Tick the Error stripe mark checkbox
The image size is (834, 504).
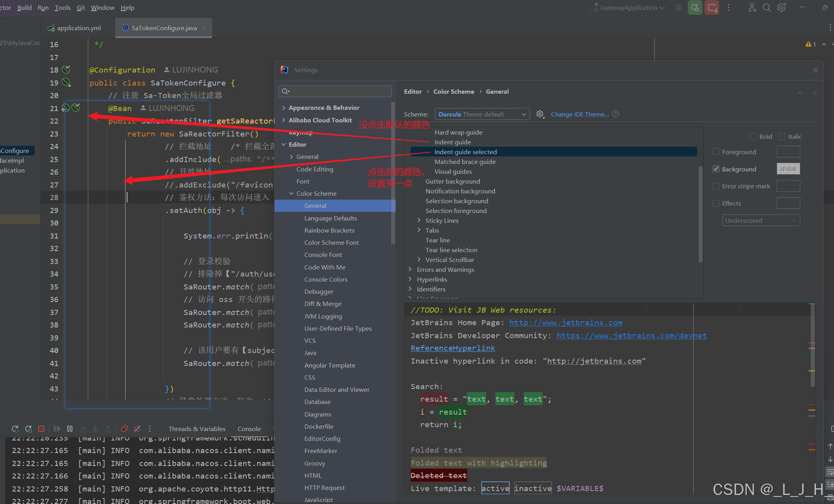[x=716, y=186]
